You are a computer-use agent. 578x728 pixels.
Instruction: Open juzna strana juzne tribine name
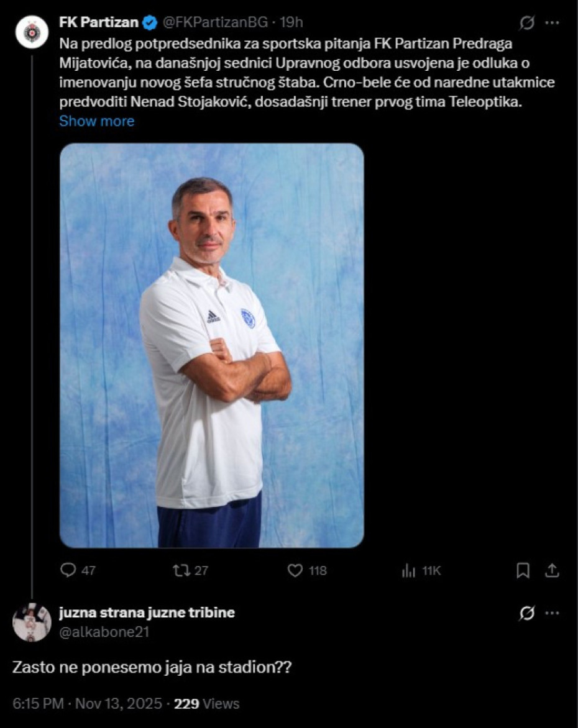(x=147, y=613)
